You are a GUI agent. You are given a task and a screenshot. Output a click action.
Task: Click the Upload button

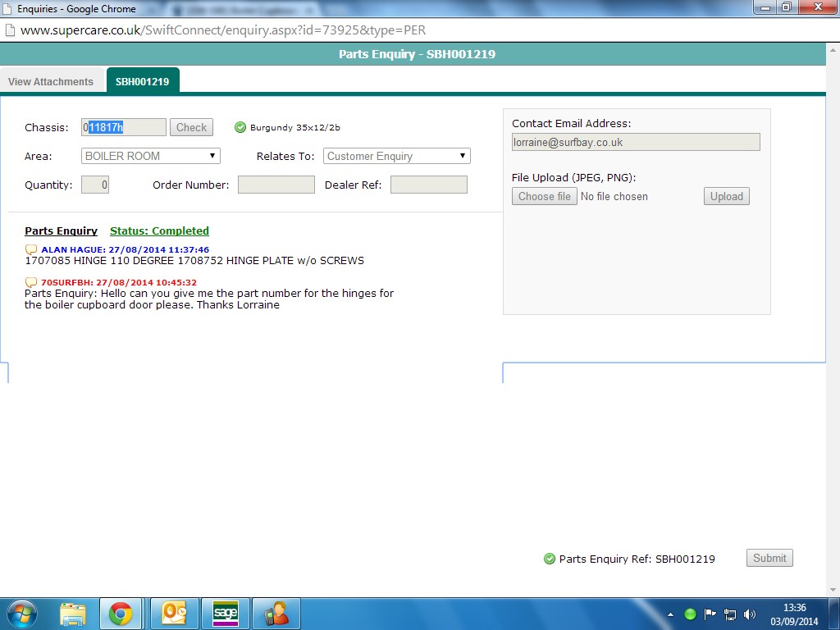726,196
